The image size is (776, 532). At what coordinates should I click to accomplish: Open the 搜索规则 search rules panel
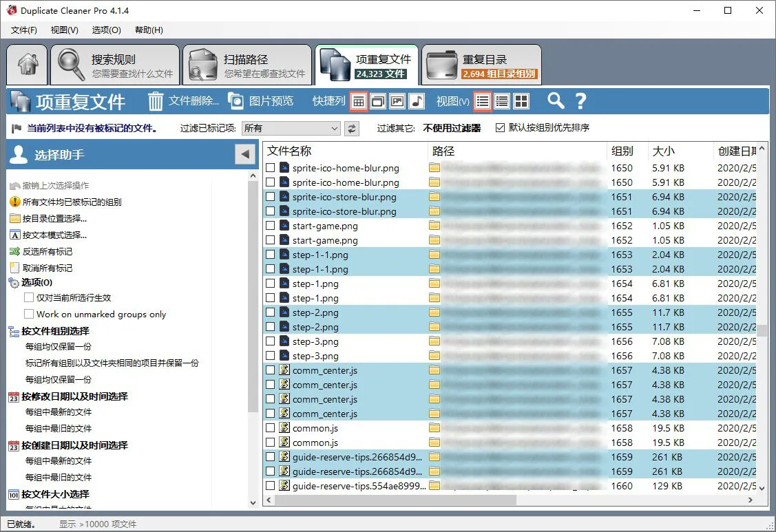coord(112,64)
